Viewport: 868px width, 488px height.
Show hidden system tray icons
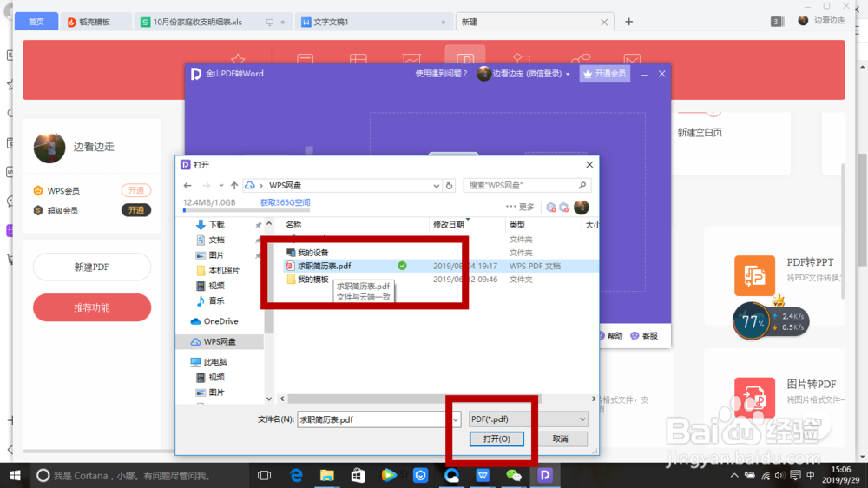tap(734, 475)
